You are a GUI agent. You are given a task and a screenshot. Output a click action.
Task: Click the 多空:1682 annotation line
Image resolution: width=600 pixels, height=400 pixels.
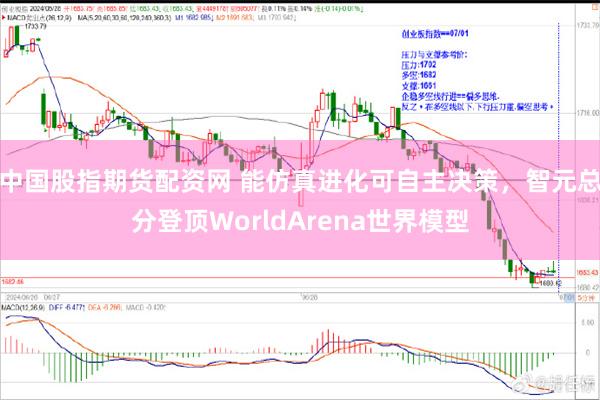[419, 75]
